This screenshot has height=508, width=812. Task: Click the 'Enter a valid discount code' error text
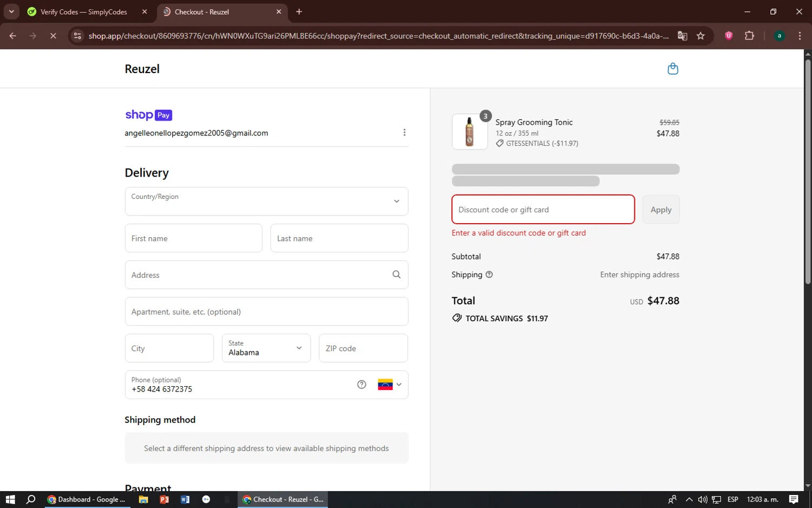pyautogui.click(x=519, y=233)
